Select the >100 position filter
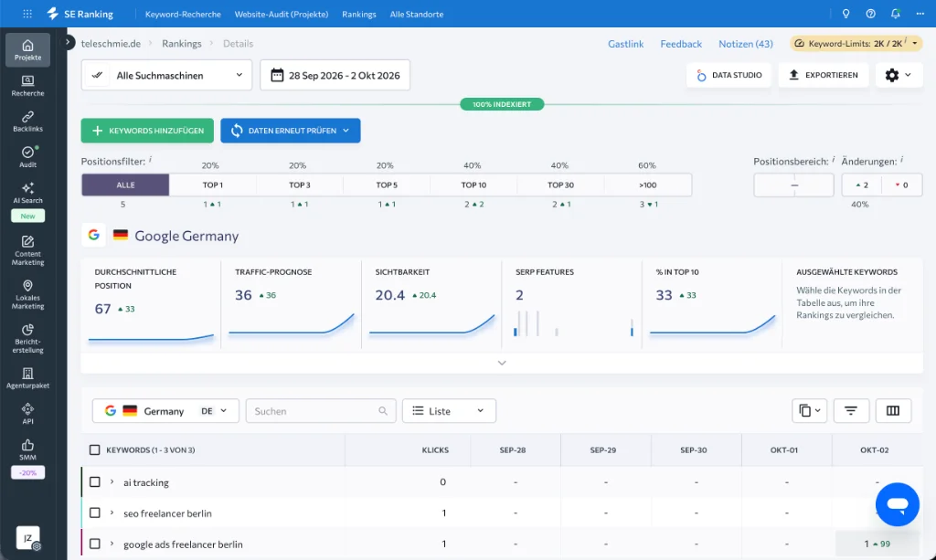The height and width of the screenshot is (560, 936). tap(648, 185)
